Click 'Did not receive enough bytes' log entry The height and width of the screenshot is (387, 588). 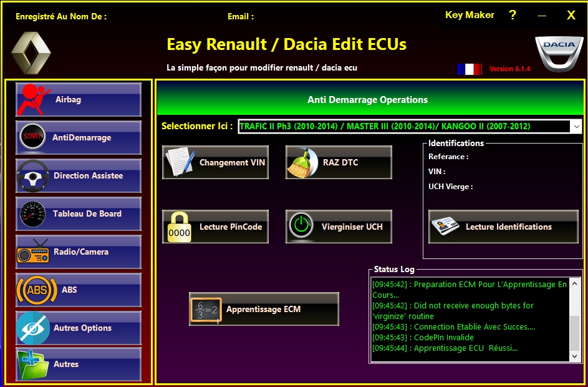point(453,311)
